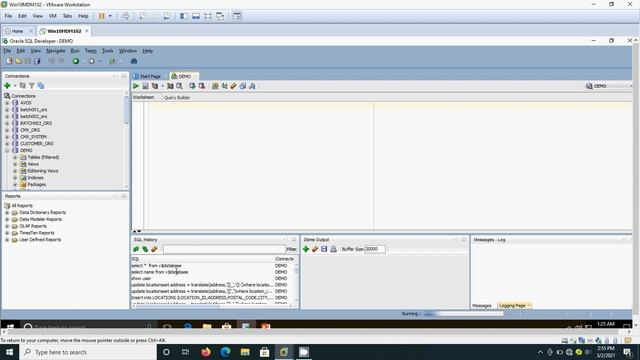Click the binoculars Find DB Object icon
The height and width of the screenshot is (360, 640).
(133, 61)
